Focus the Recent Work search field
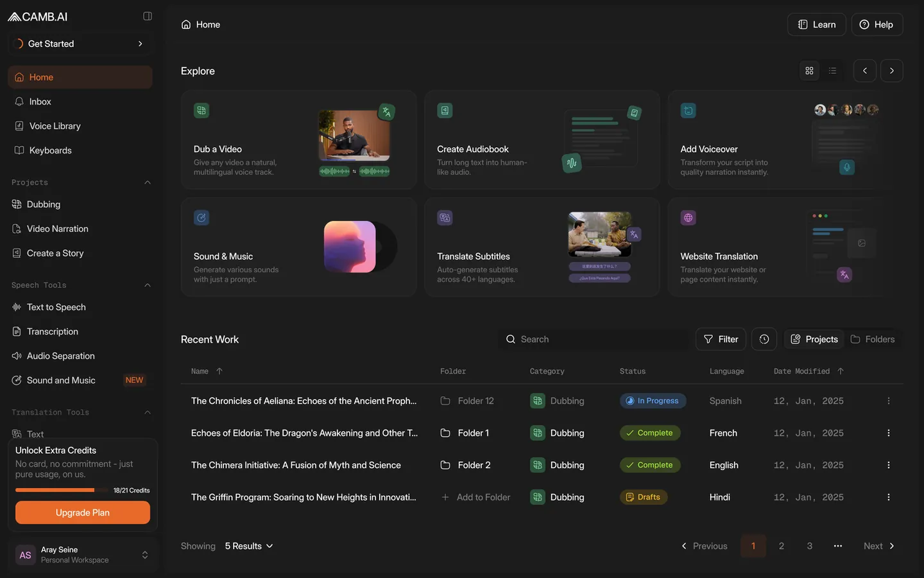Image resolution: width=924 pixels, height=578 pixels. coord(595,339)
